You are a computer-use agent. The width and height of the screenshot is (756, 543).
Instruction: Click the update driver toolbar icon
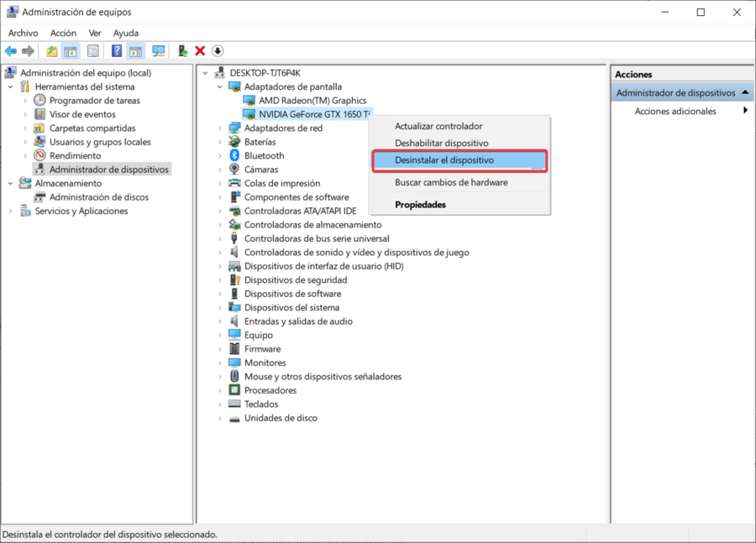coord(183,50)
